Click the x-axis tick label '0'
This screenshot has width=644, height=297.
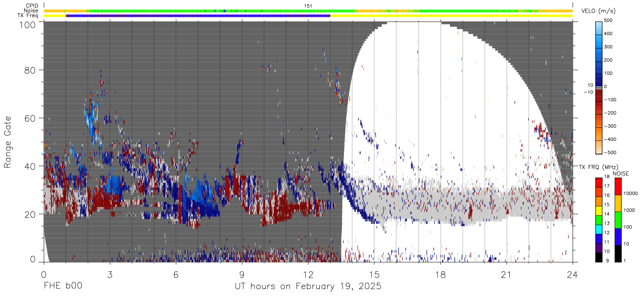coord(44,274)
